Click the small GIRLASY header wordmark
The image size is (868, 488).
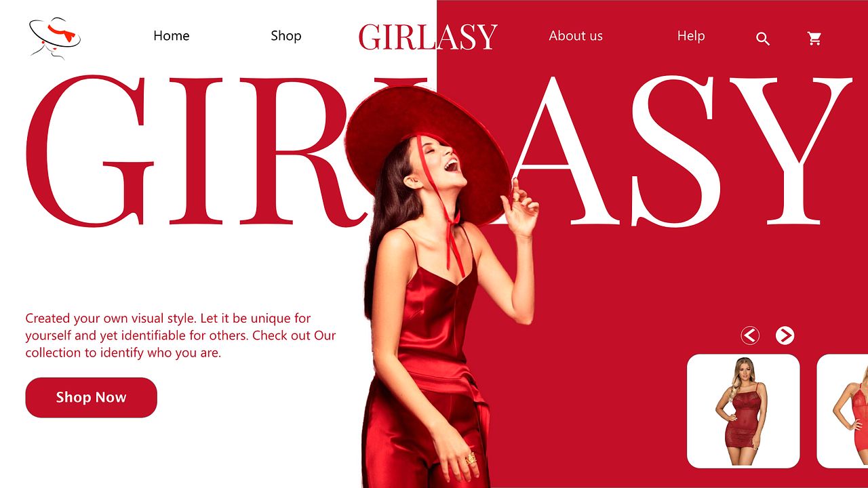428,37
